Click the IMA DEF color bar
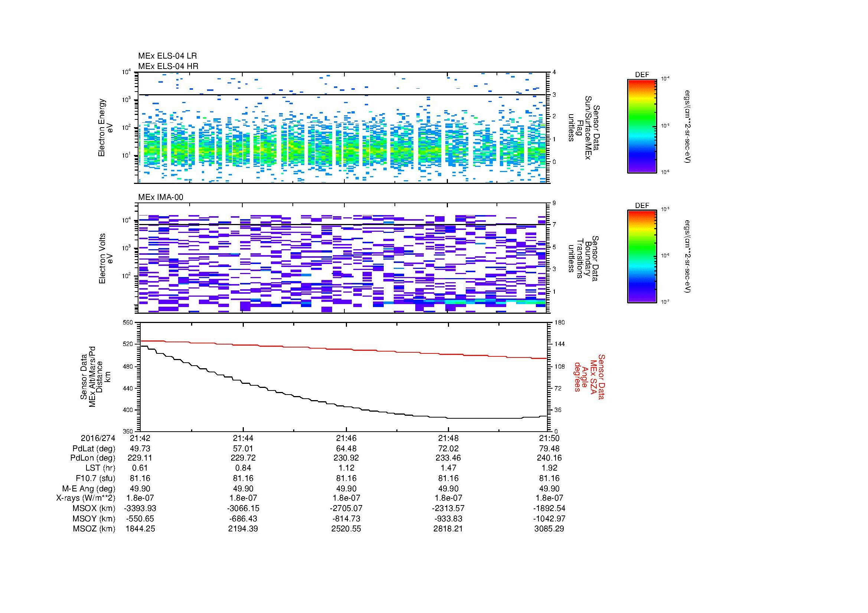This screenshot has width=868, height=613. [642, 257]
